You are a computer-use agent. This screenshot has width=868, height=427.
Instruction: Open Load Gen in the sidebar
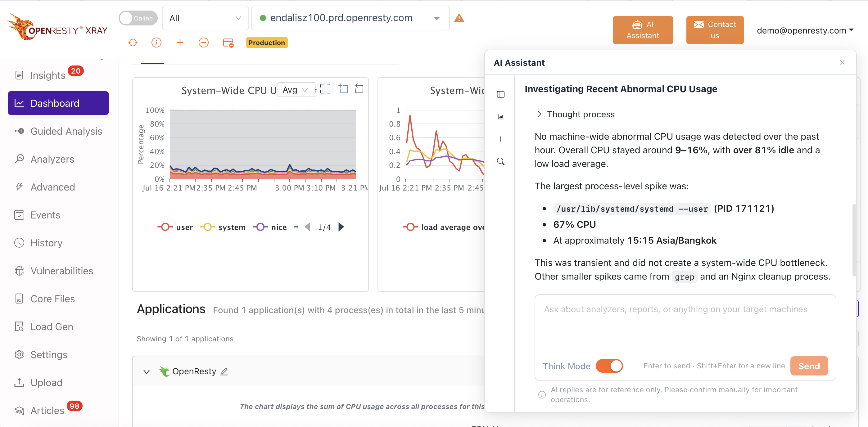[x=58, y=327]
